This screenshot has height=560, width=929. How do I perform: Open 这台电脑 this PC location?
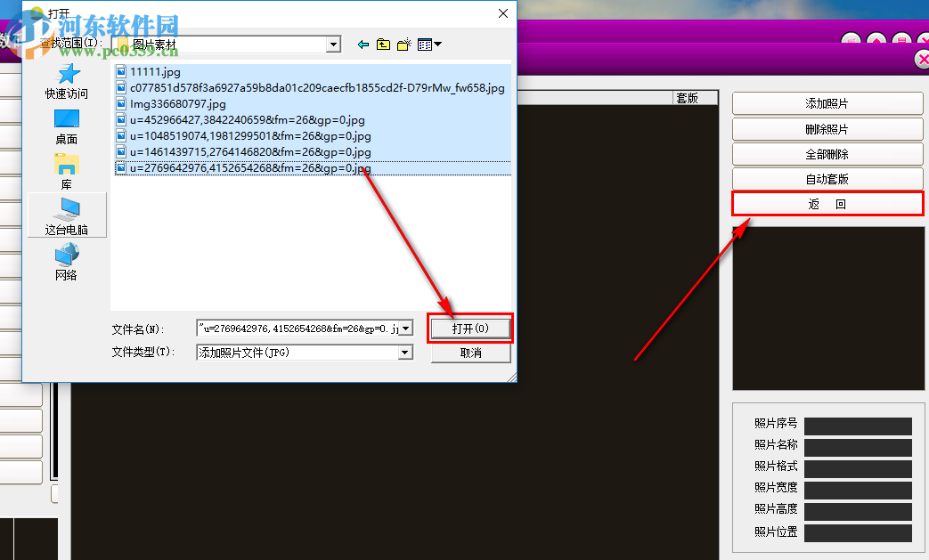pyautogui.click(x=66, y=216)
